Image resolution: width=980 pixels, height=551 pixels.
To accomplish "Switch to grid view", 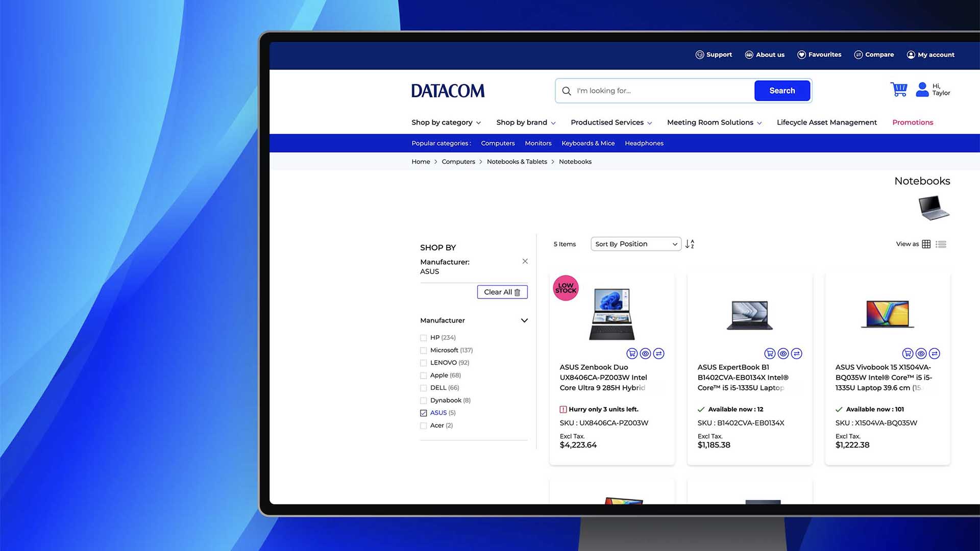I will (926, 244).
